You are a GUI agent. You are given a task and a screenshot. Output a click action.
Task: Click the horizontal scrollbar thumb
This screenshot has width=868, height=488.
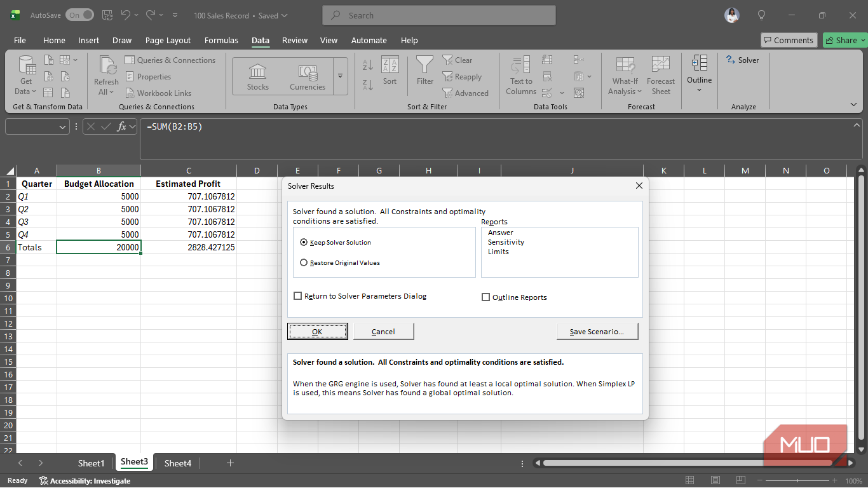(686, 463)
